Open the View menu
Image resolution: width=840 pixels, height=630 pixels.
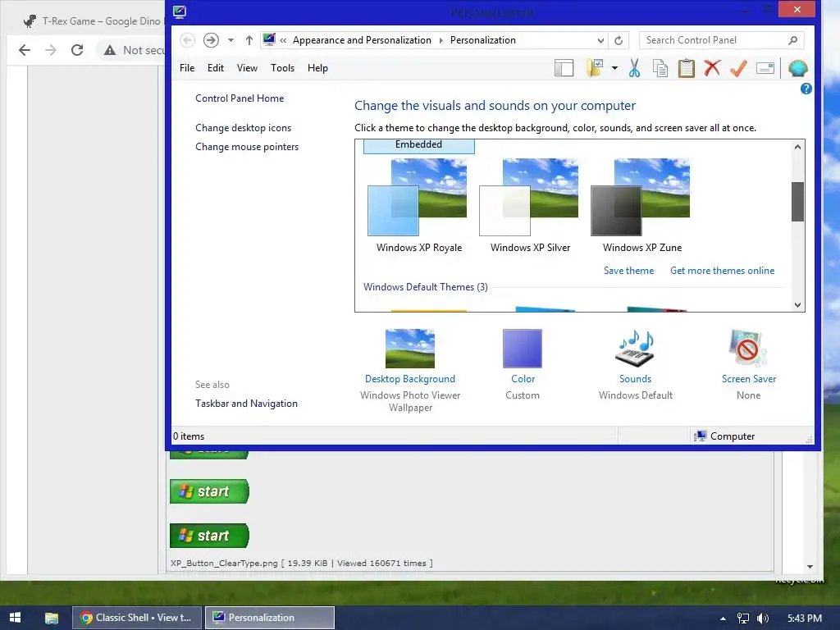coord(247,68)
